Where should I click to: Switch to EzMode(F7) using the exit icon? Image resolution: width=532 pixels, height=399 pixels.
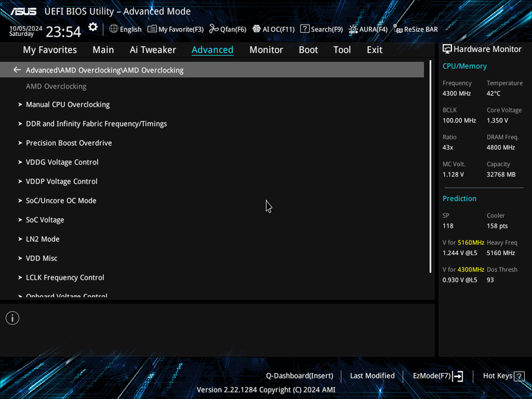tap(457, 376)
